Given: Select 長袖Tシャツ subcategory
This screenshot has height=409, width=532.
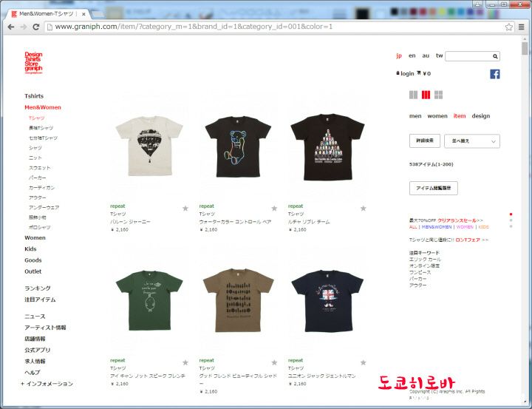Looking at the screenshot, I should 41,128.
